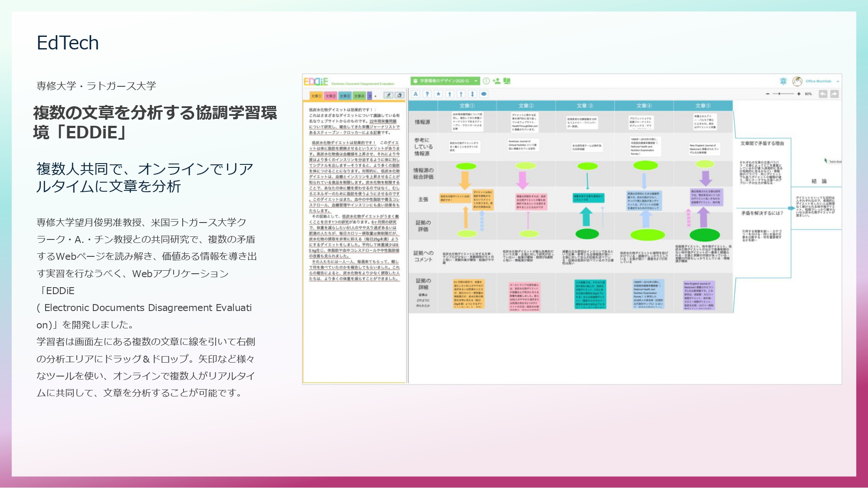Select the upward arrow connector tool
Viewport: 868px width, 488px height.
coord(450,94)
